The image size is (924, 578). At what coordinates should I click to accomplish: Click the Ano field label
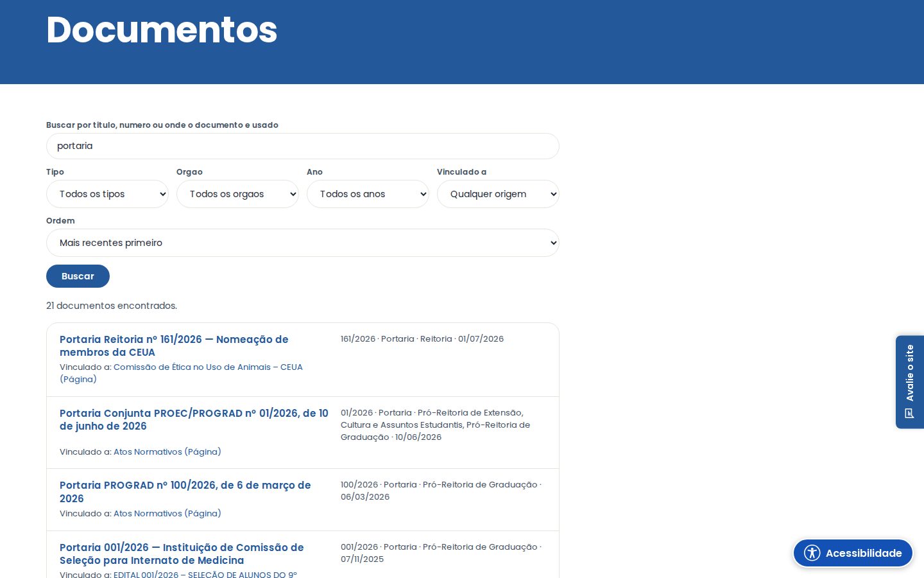pyautogui.click(x=314, y=171)
